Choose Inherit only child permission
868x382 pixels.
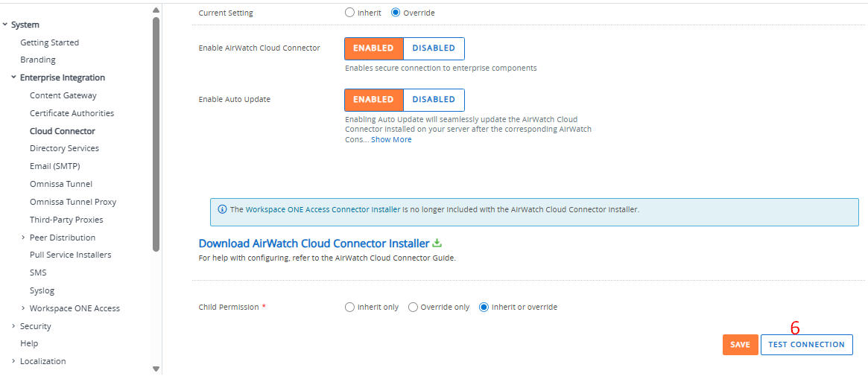(x=350, y=308)
